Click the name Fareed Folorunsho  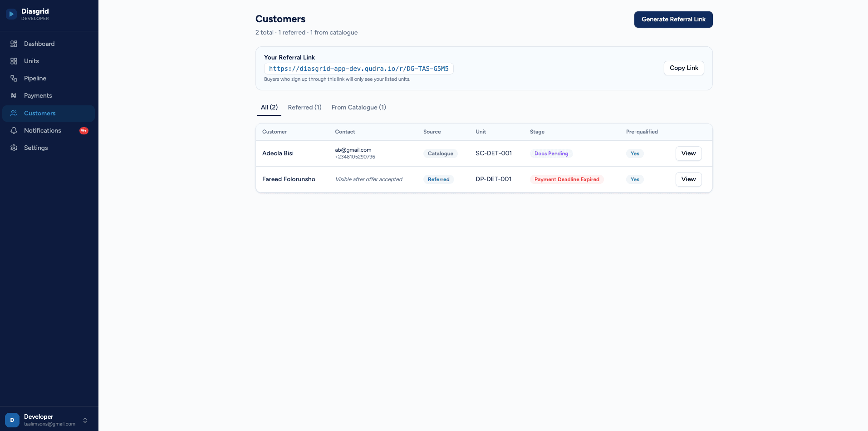289,179
